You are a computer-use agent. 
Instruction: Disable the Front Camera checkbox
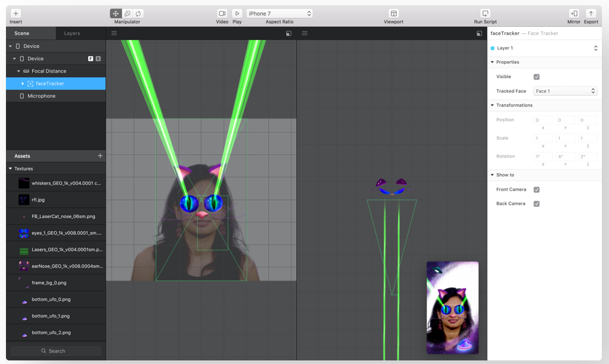click(536, 190)
